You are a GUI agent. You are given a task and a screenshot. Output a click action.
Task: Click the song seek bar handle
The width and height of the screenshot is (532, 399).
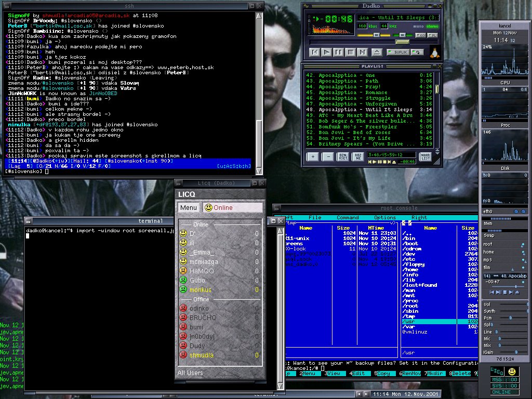point(402,42)
